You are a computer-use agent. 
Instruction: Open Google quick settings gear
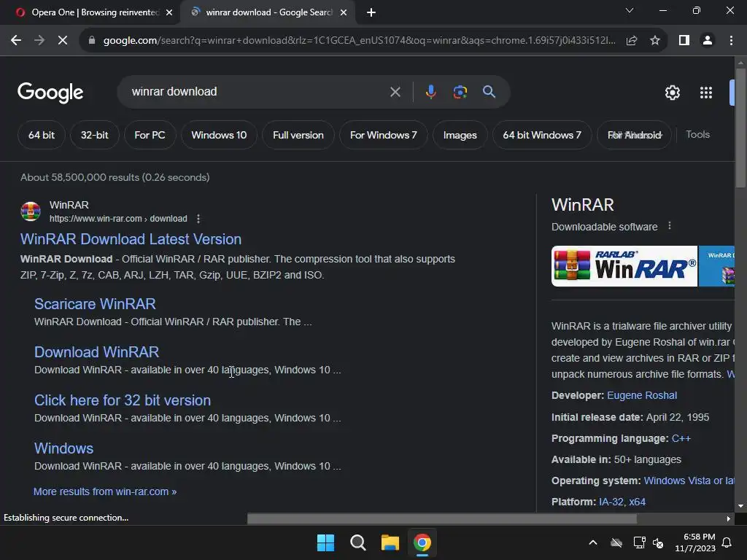tap(672, 93)
